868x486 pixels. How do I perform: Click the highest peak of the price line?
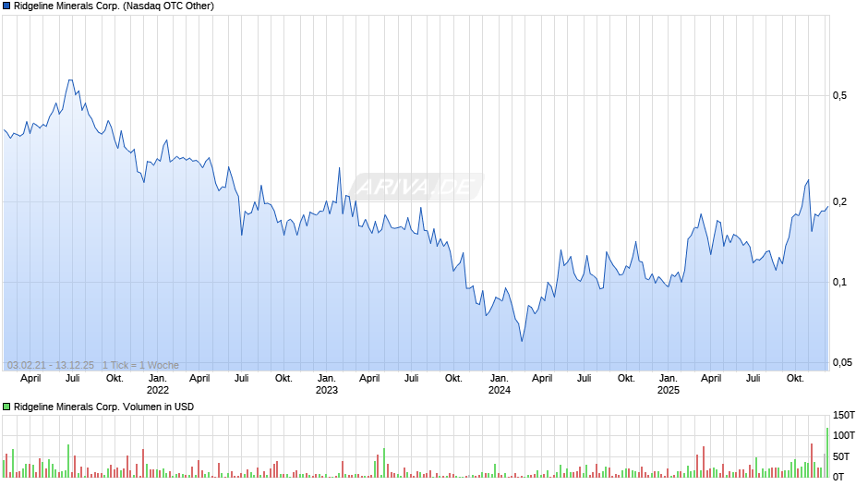(x=70, y=80)
